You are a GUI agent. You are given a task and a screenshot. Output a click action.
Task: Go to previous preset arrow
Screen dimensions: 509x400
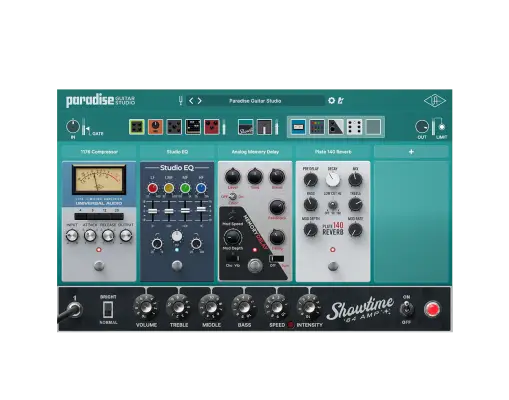click(x=191, y=101)
